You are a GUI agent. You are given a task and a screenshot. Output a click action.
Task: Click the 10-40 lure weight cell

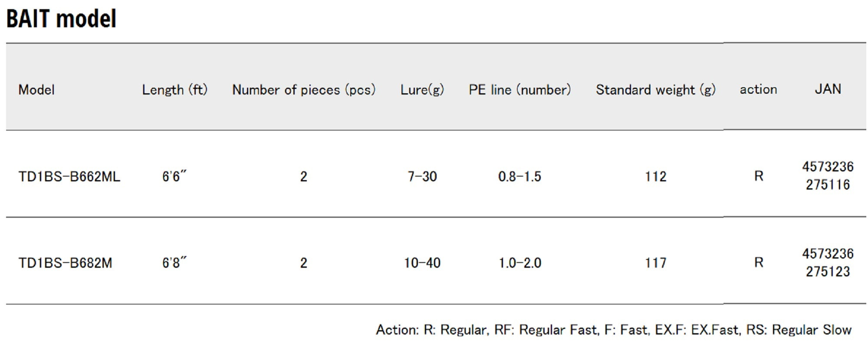pyautogui.click(x=422, y=263)
